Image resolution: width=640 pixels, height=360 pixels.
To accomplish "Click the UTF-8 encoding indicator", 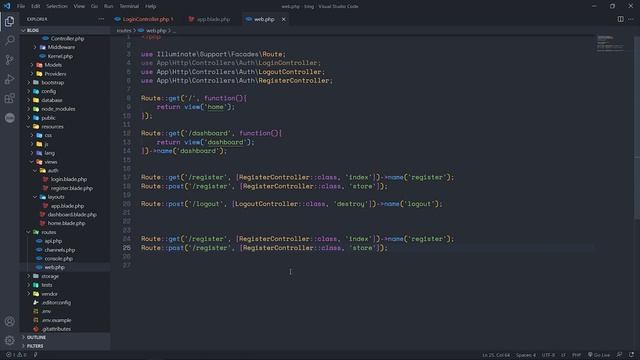I will point(548,355).
